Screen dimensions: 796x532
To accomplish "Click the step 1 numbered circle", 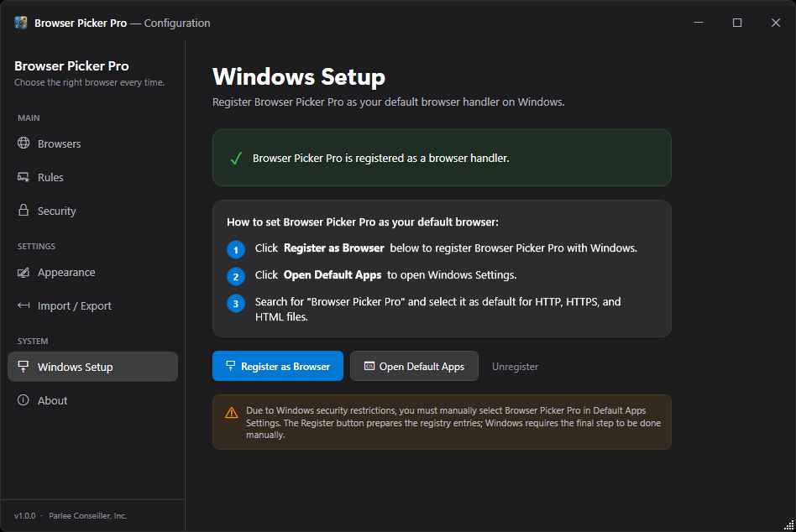I will (x=236, y=249).
